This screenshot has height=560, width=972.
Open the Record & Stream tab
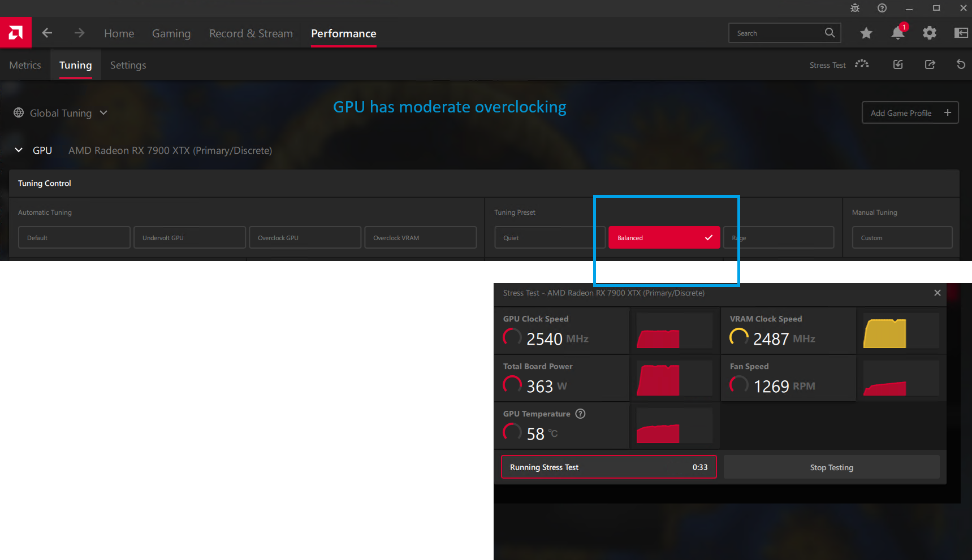click(251, 33)
